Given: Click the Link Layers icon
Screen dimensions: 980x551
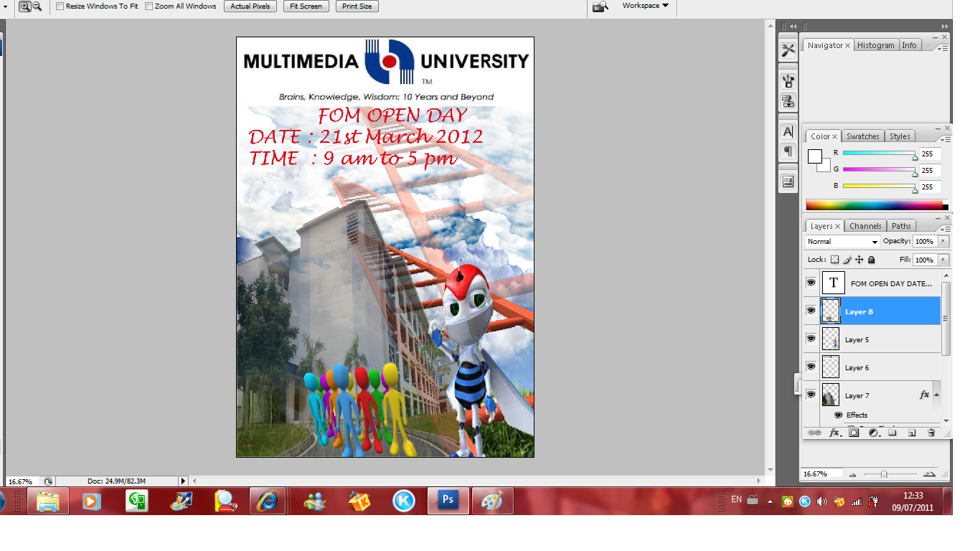Looking at the screenshot, I should coord(814,433).
